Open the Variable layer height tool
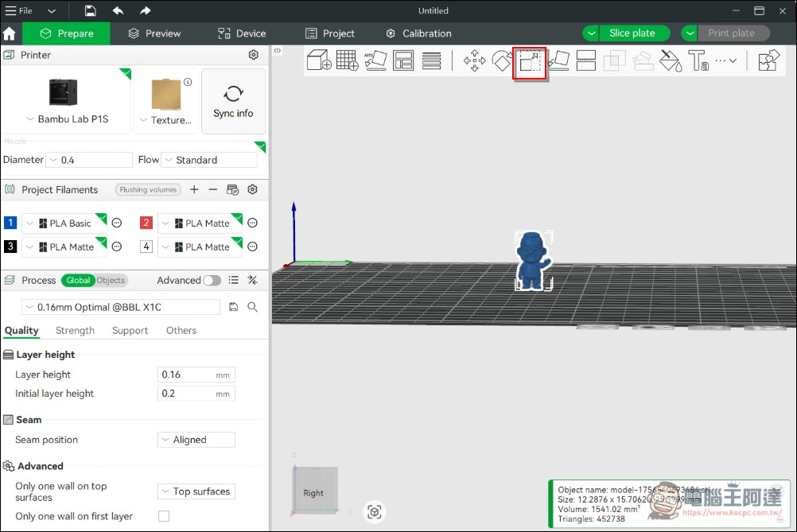Viewport: 797px width, 532px height. pos(432,60)
